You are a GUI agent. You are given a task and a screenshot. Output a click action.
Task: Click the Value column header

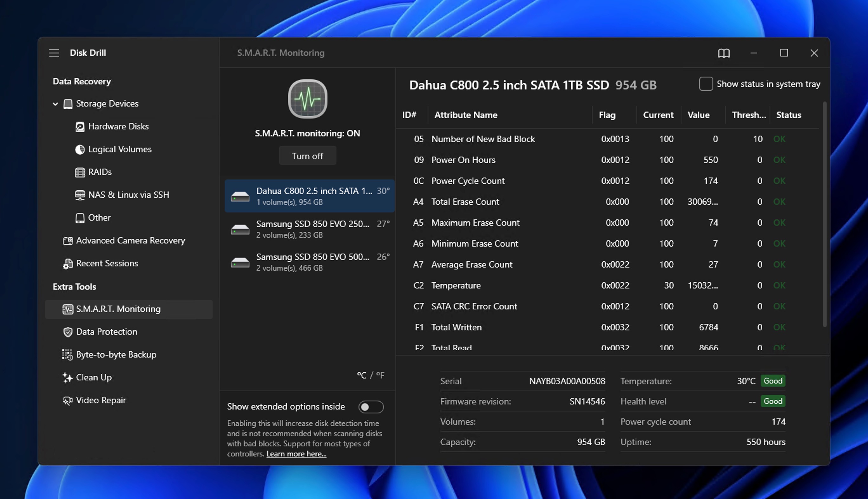(698, 115)
